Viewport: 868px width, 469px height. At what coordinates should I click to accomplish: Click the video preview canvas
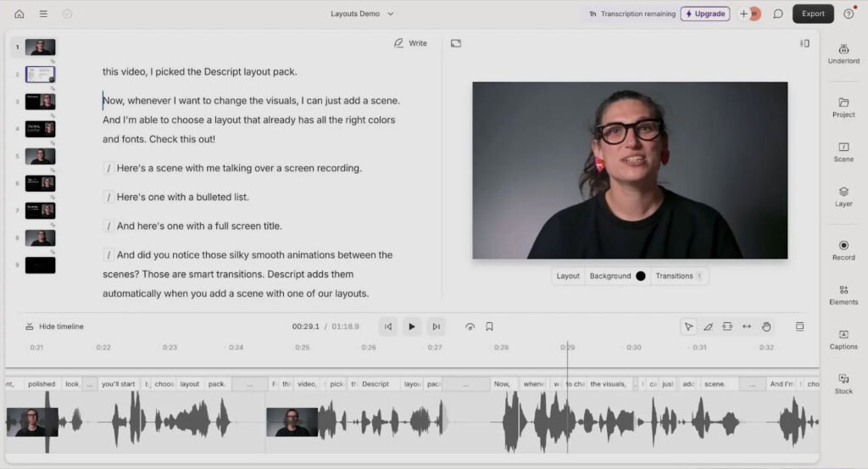point(630,170)
